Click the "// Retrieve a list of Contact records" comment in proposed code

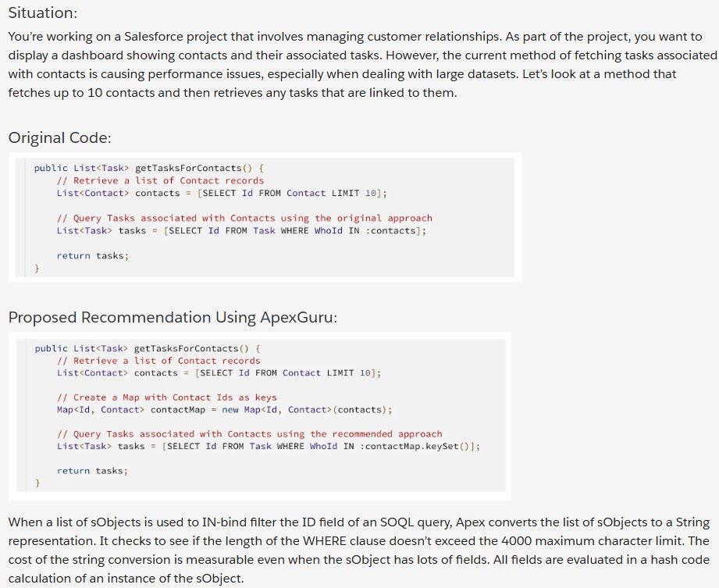pos(158,361)
